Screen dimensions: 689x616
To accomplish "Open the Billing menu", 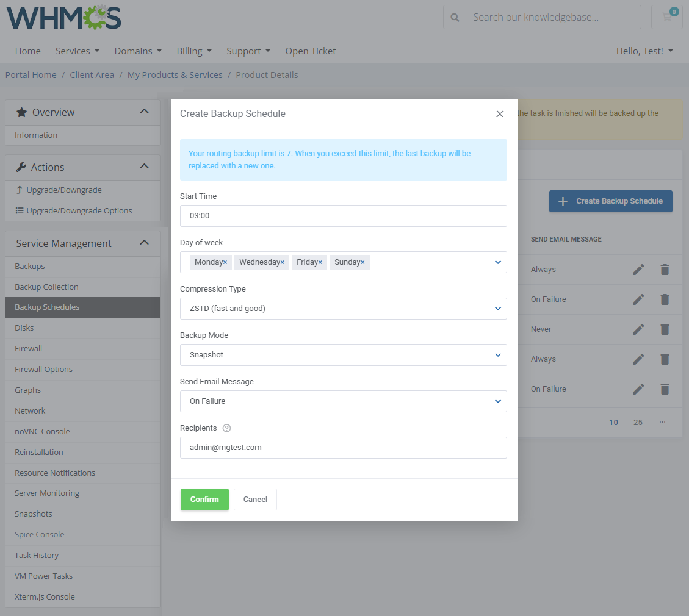I will tap(194, 51).
